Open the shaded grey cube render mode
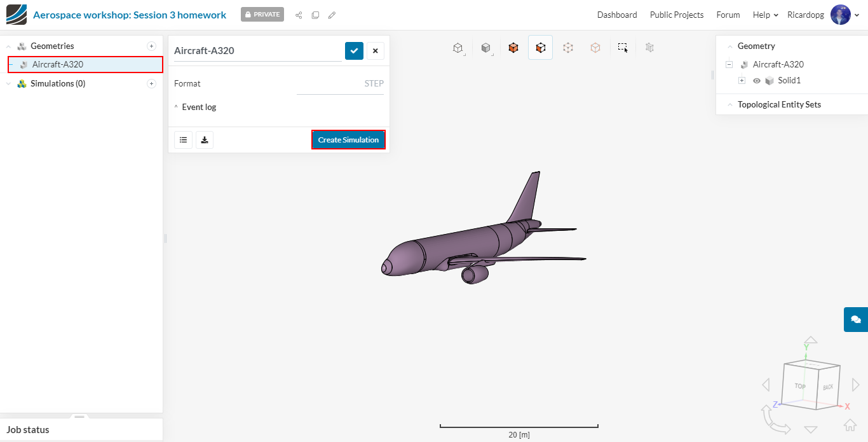This screenshot has width=868, height=442. 485,48
